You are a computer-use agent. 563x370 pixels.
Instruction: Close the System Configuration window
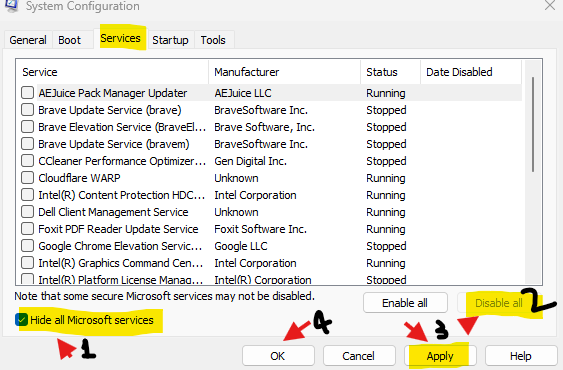550,6
